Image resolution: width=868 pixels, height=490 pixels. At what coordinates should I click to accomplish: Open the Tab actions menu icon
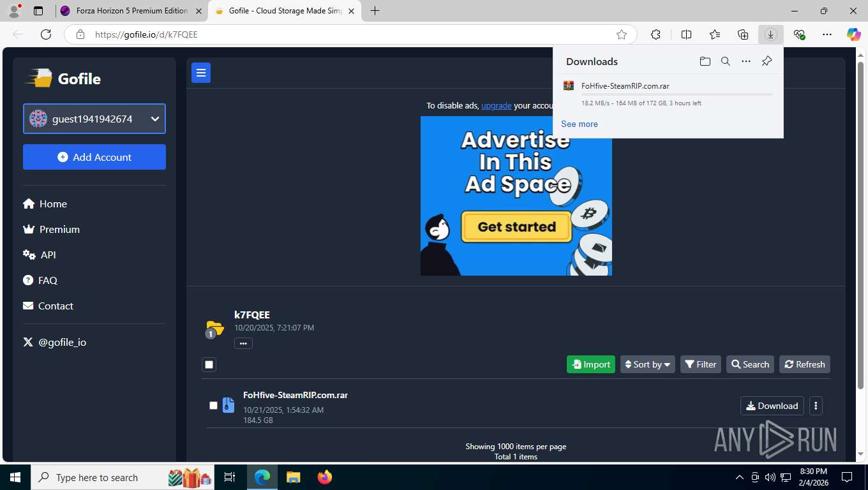click(38, 11)
